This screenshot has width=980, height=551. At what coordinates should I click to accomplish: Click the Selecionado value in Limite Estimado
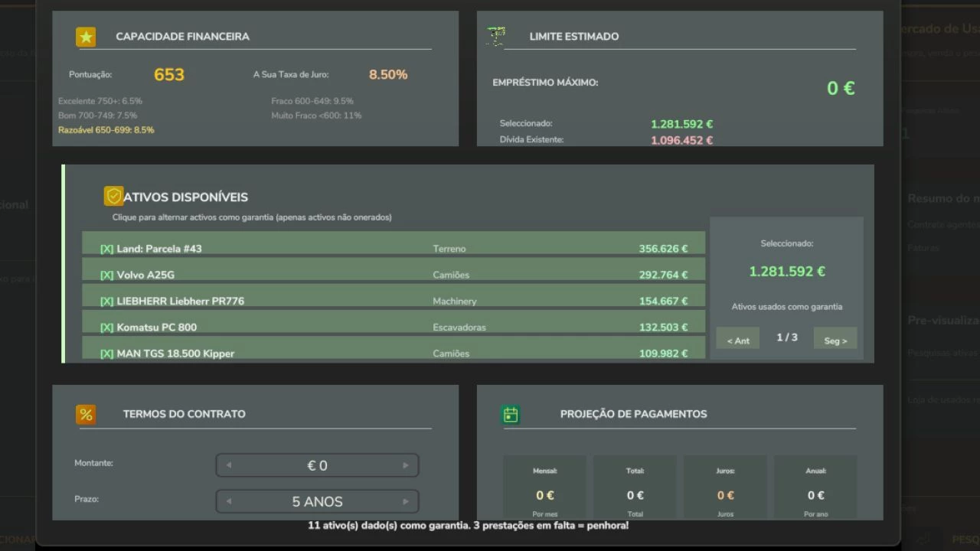pos(681,124)
